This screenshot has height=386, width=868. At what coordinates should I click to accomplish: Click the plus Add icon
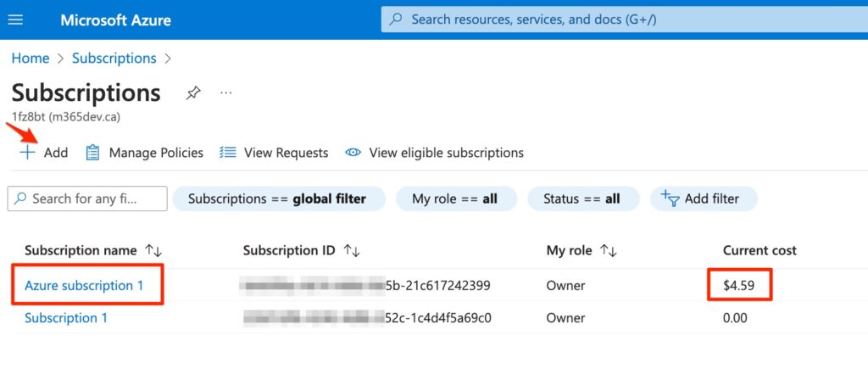pyautogui.click(x=28, y=153)
